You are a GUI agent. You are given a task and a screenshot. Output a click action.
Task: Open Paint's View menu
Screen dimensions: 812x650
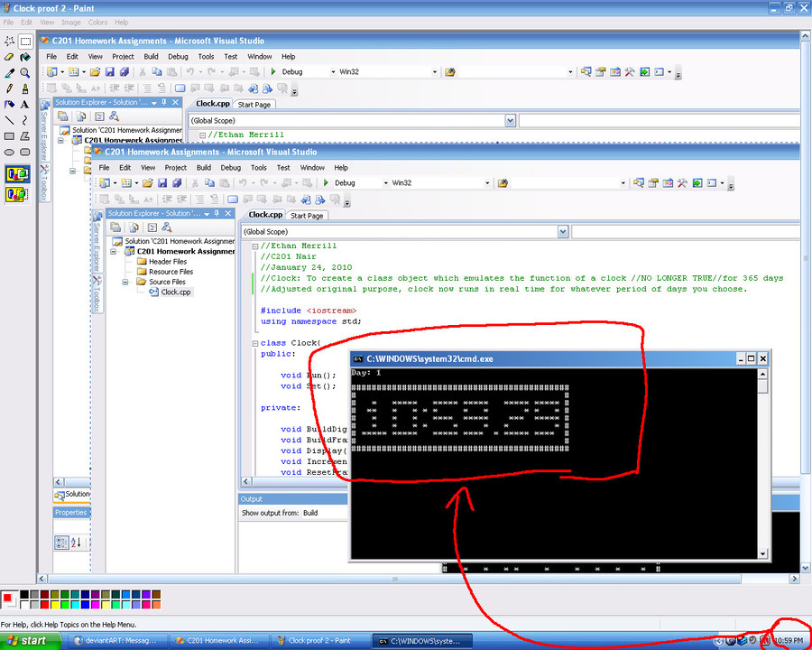(x=47, y=23)
